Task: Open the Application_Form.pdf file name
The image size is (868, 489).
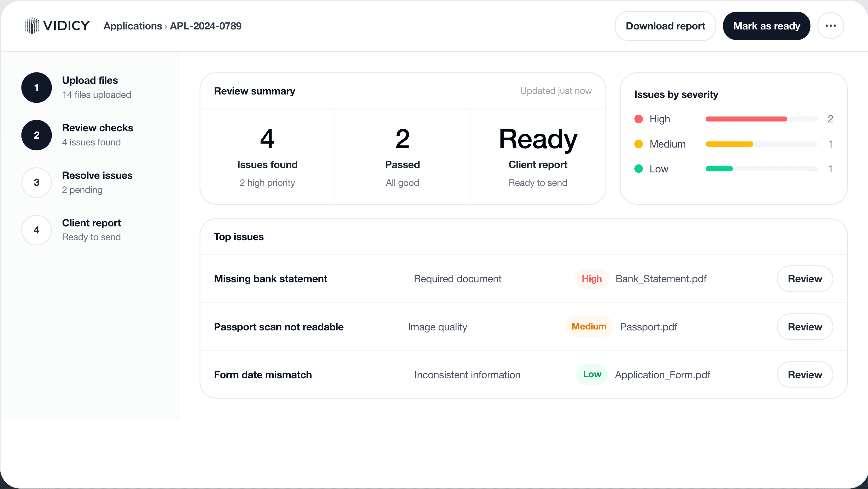Action: pos(663,375)
